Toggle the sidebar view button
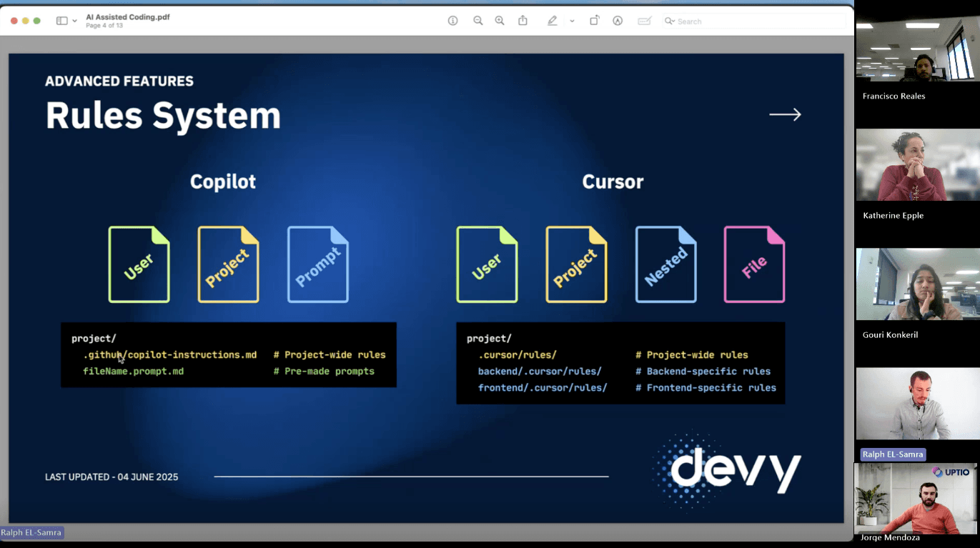The image size is (980, 548). (x=61, y=21)
